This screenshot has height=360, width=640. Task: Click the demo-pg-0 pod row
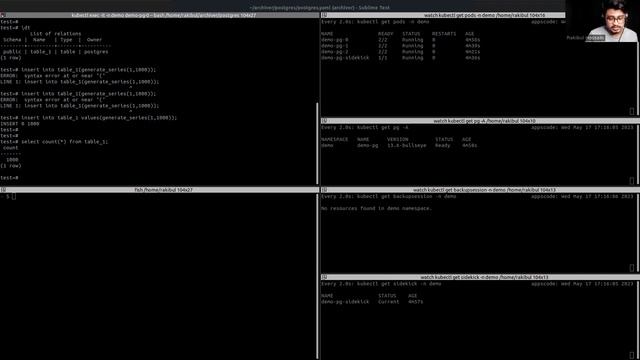click(400, 40)
